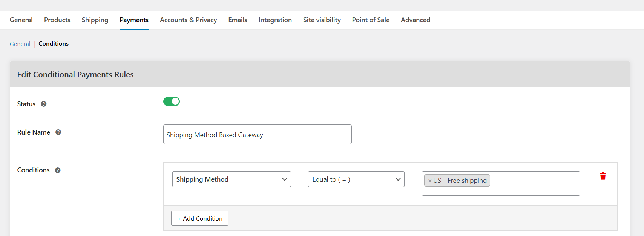Switch to the General settings tab

pos(21,20)
